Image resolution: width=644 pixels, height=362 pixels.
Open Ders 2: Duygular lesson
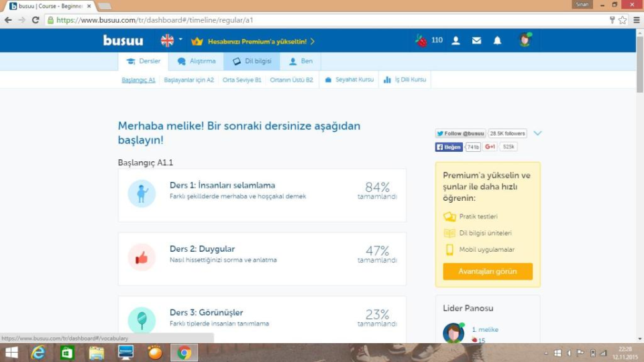click(x=262, y=259)
